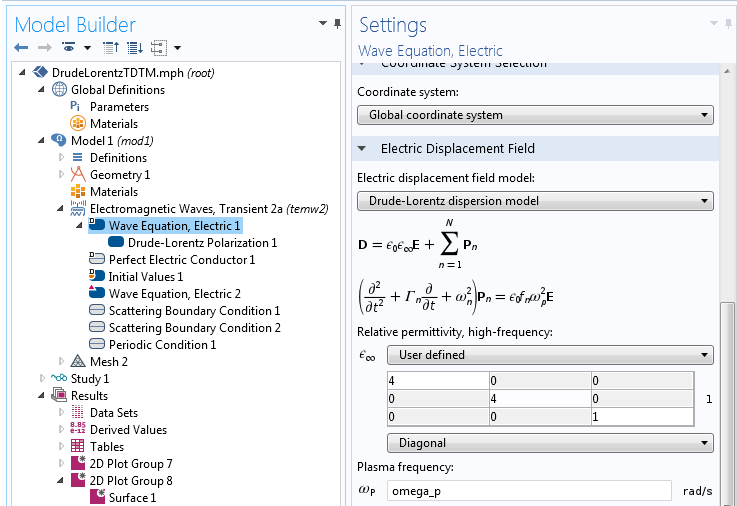737x506 pixels.
Task: Select the Mesh 2 node
Action: pos(108,361)
